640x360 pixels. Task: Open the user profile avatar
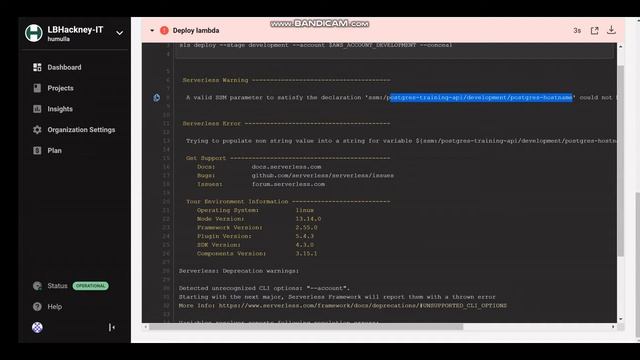click(x=37, y=327)
